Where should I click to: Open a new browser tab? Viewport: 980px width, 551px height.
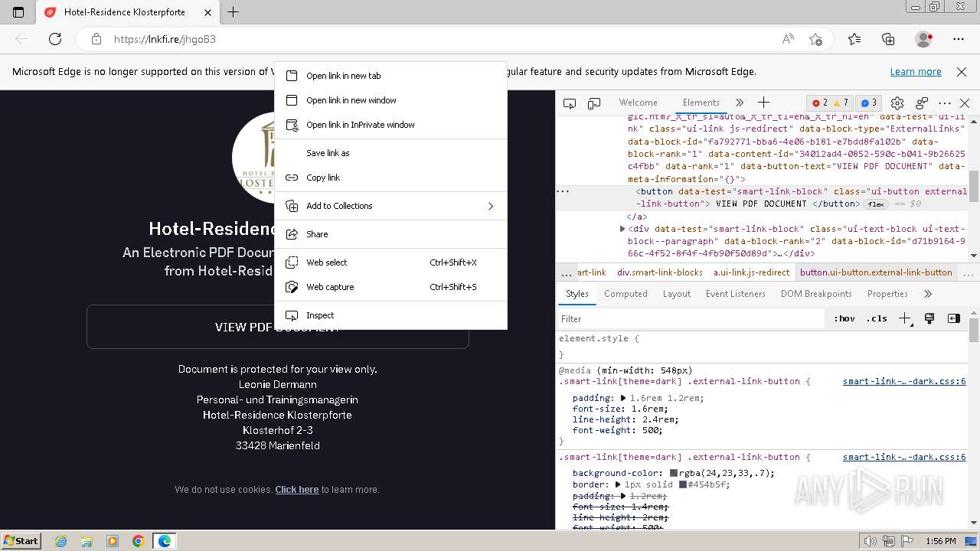tap(234, 12)
